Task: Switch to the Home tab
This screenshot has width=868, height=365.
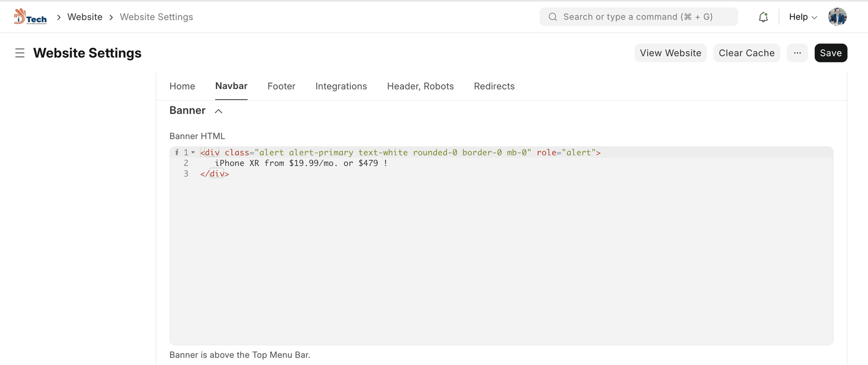Action: pyautogui.click(x=182, y=86)
